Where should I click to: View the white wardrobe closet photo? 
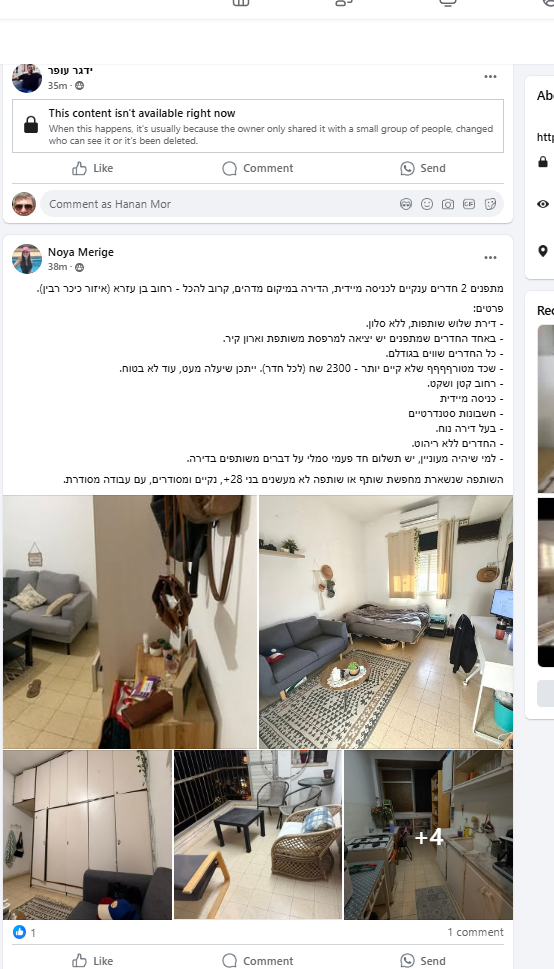click(87, 835)
